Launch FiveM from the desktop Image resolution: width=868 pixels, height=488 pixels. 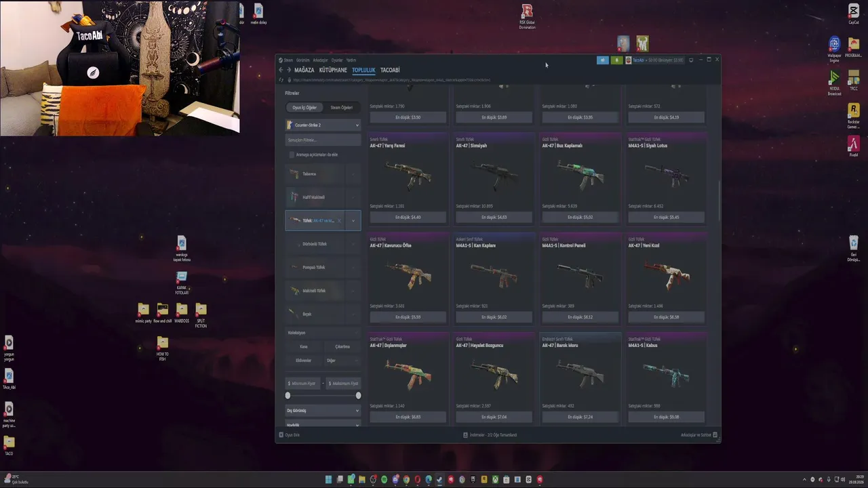coord(854,146)
